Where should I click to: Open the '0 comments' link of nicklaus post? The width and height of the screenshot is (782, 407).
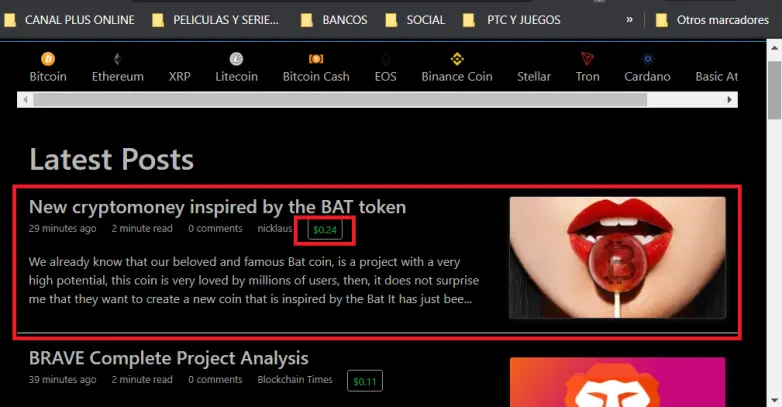pyautogui.click(x=215, y=228)
